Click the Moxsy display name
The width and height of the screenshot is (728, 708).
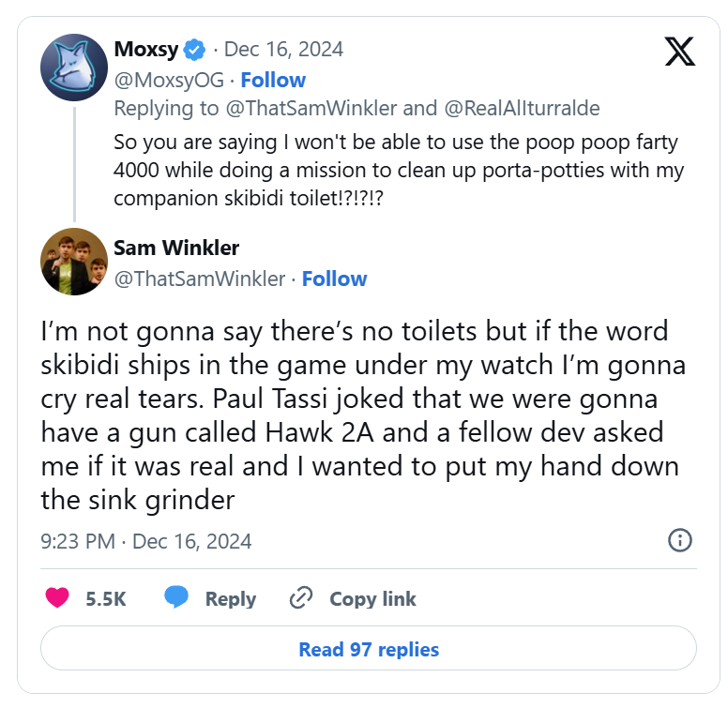(145, 49)
